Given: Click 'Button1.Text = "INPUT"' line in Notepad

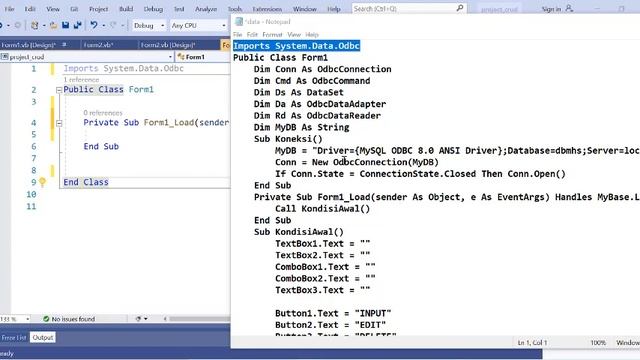Looking at the screenshot, I should tap(333, 313).
